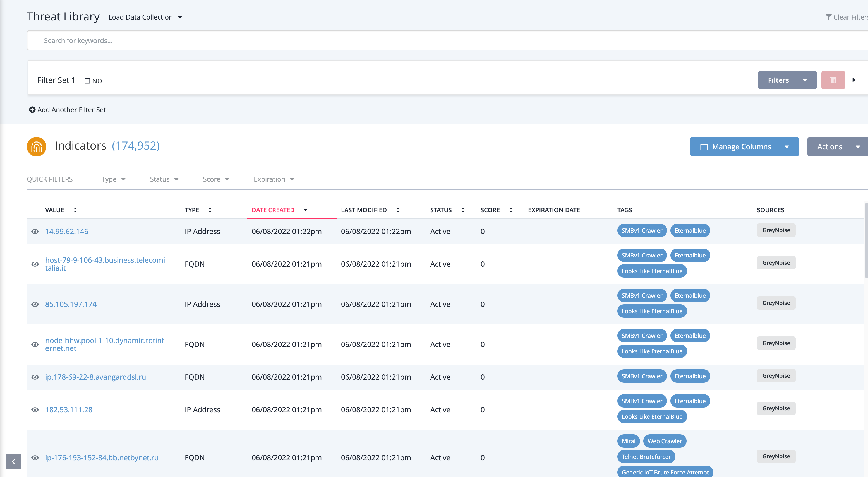Click the Mirai tag
868x477 pixels.
tap(628, 441)
